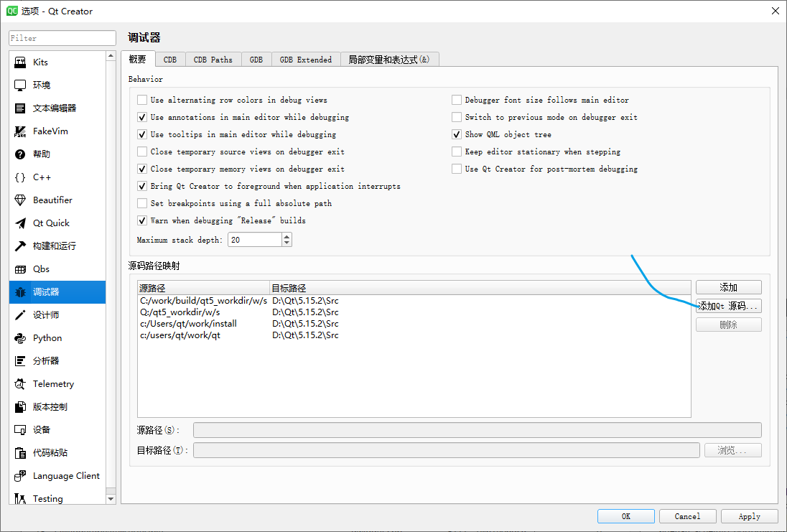
Task: Select the Q:/qt5_workdir/w/s mapping row
Action: pyautogui.click(x=414, y=312)
